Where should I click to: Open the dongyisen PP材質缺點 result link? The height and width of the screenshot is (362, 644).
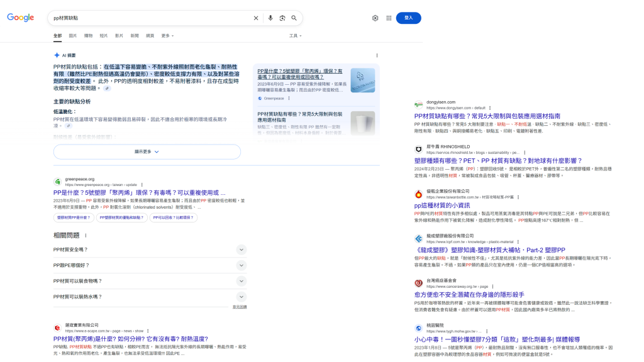(x=487, y=116)
